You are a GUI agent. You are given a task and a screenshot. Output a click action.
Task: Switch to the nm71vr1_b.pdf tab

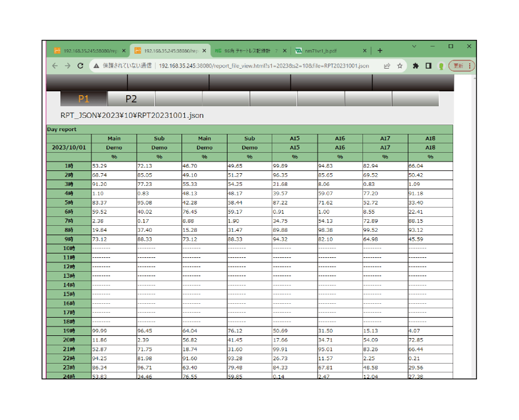click(x=328, y=50)
